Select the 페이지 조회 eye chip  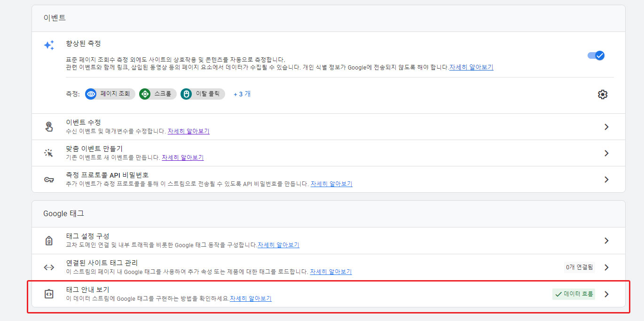point(110,94)
